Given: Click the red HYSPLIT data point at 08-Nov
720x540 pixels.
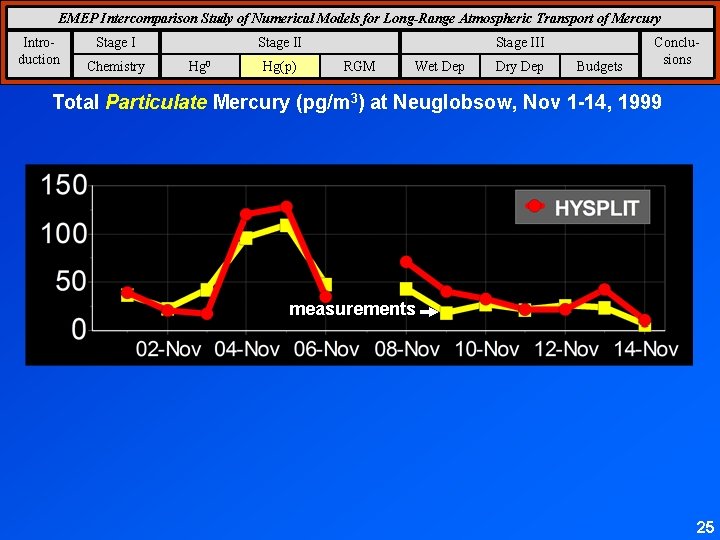Looking at the screenshot, I should [x=406, y=262].
